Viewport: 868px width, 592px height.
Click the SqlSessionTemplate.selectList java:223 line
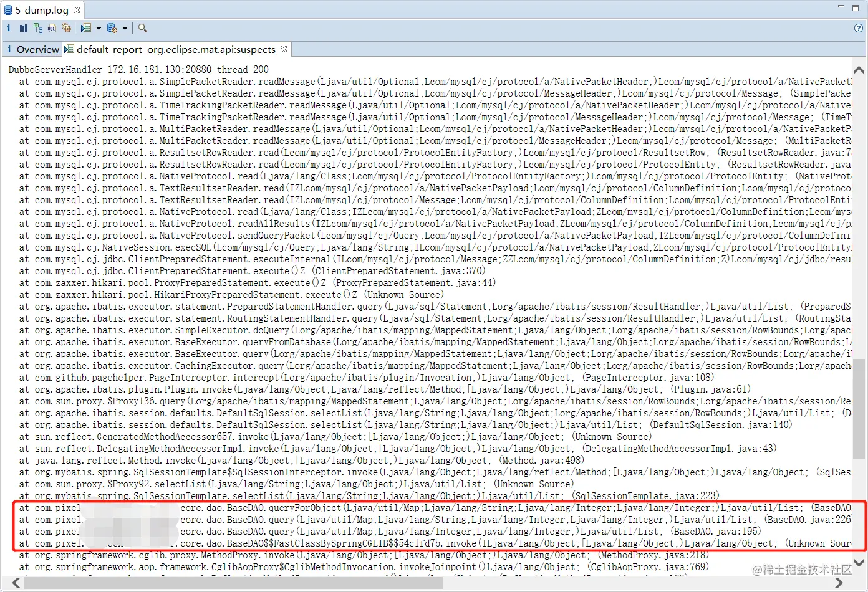[x=369, y=495]
